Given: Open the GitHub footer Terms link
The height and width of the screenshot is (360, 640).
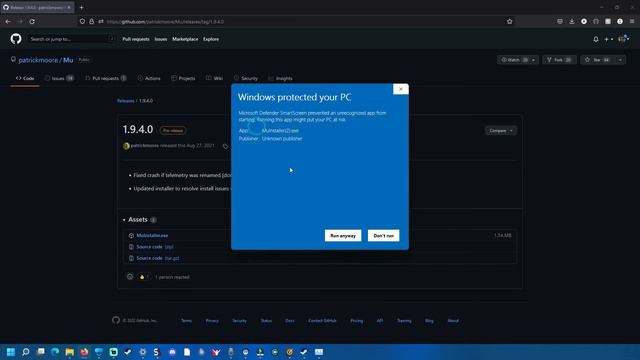Looking at the screenshot, I should (x=187, y=321).
